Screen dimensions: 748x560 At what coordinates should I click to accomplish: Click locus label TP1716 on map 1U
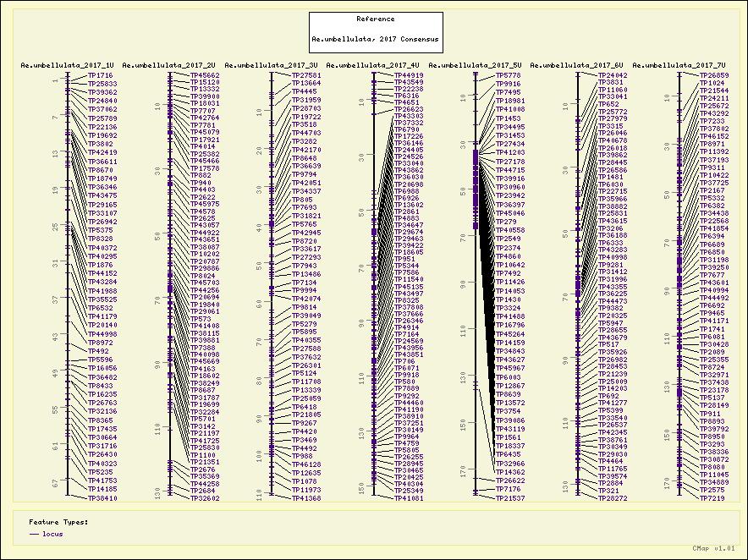click(x=100, y=75)
